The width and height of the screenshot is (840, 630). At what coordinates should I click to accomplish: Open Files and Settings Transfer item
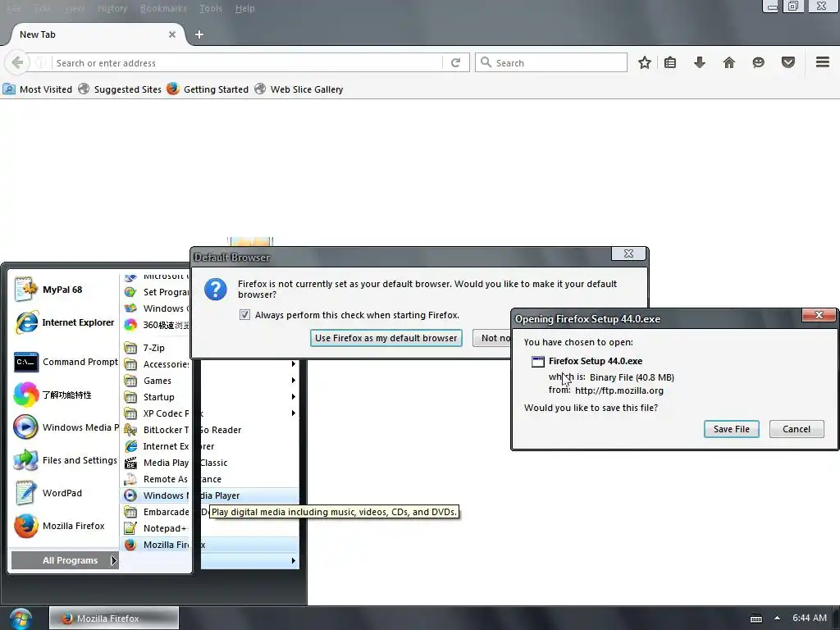pyautogui.click(x=64, y=460)
